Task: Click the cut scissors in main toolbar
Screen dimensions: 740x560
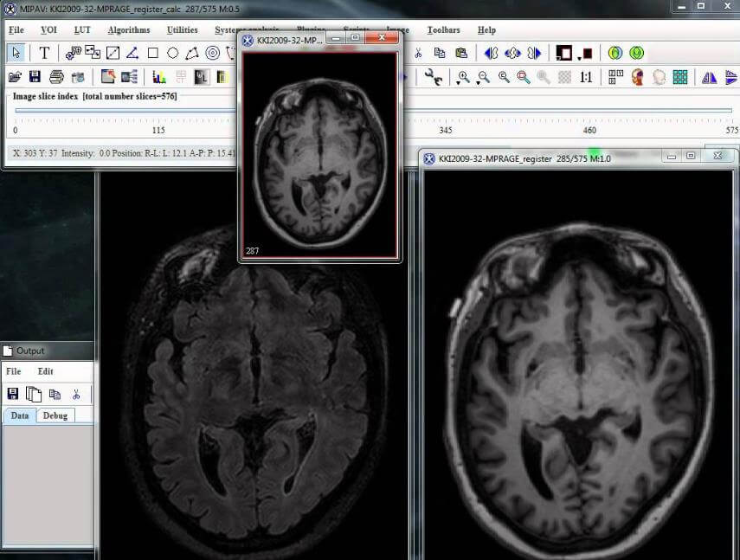Action: [x=418, y=53]
